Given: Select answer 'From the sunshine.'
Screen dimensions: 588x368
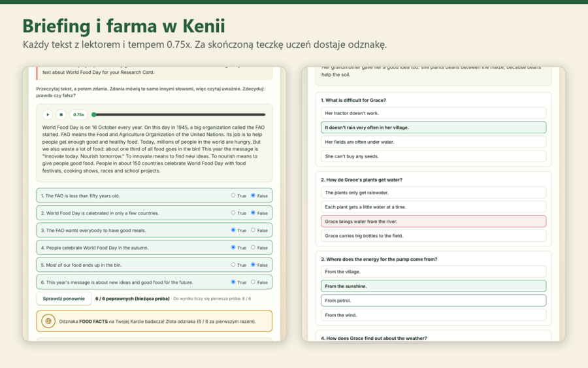Looking at the screenshot, I should [433, 286].
